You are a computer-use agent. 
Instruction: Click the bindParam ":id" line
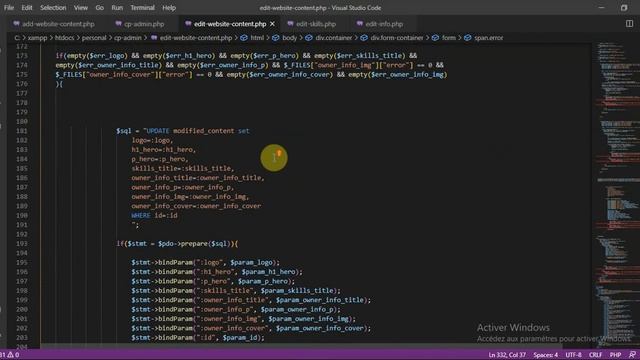click(x=198, y=338)
